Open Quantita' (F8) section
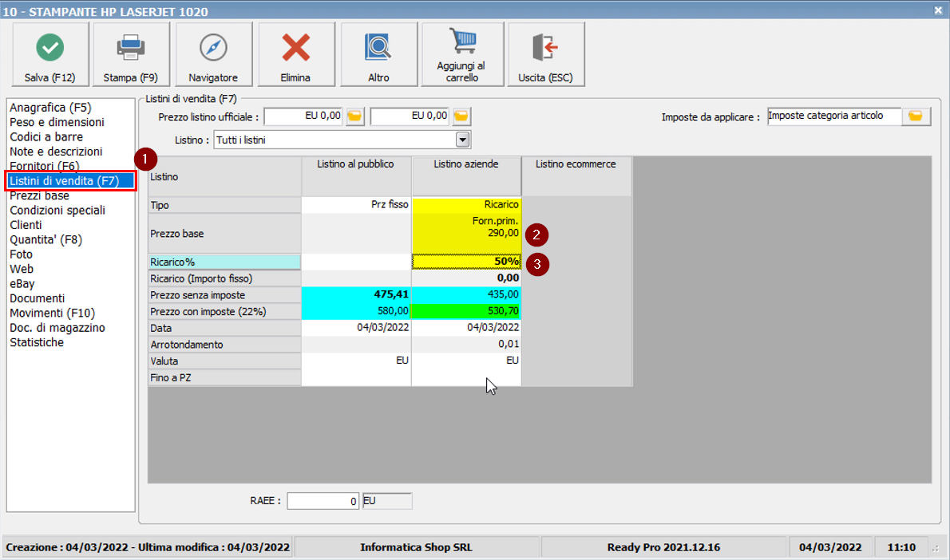The width and height of the screenshot is (950, 560). coord(46,240)
